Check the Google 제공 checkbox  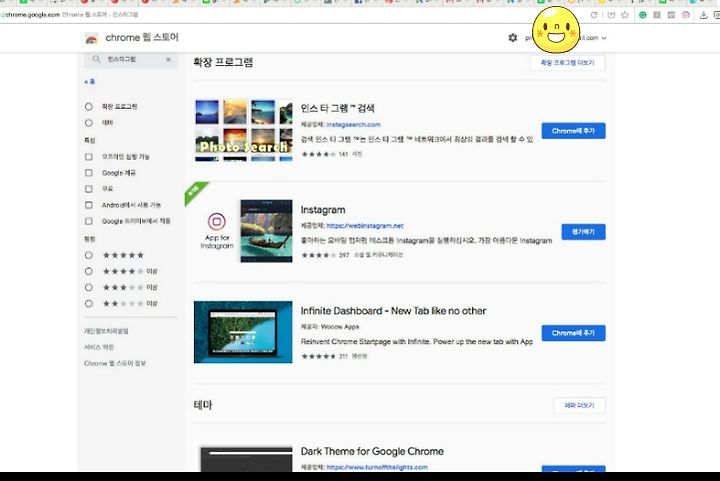[89, 173]
